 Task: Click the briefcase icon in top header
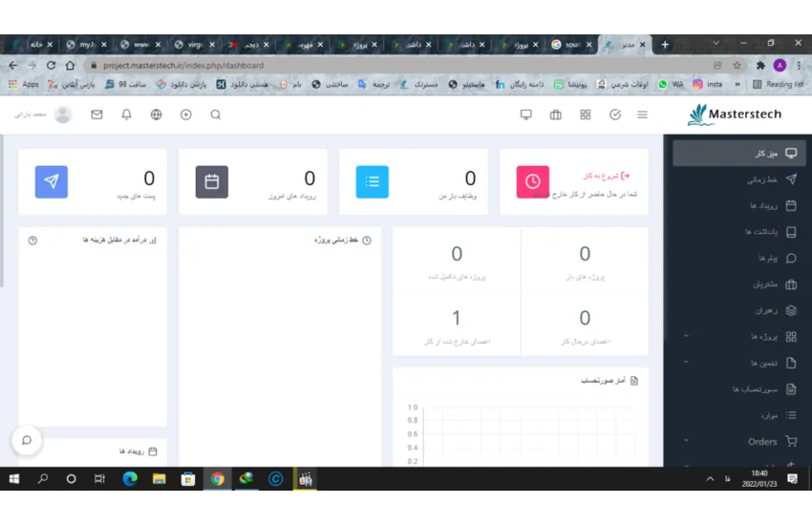click(555, 115)
